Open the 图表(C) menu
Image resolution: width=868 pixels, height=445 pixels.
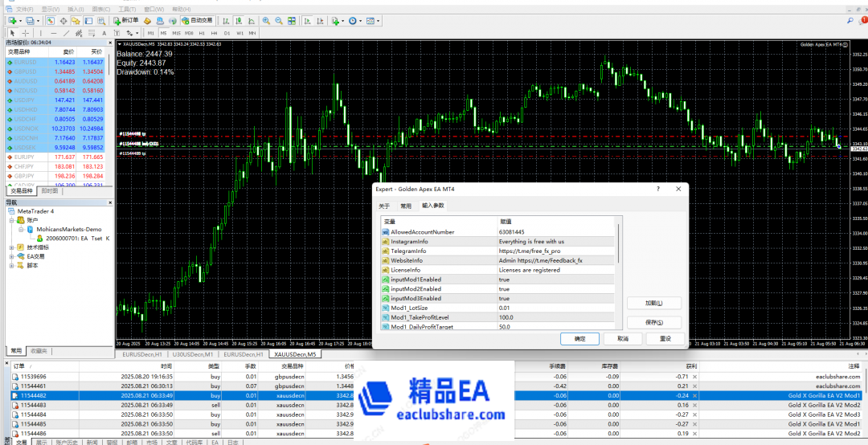click(101, 9)
